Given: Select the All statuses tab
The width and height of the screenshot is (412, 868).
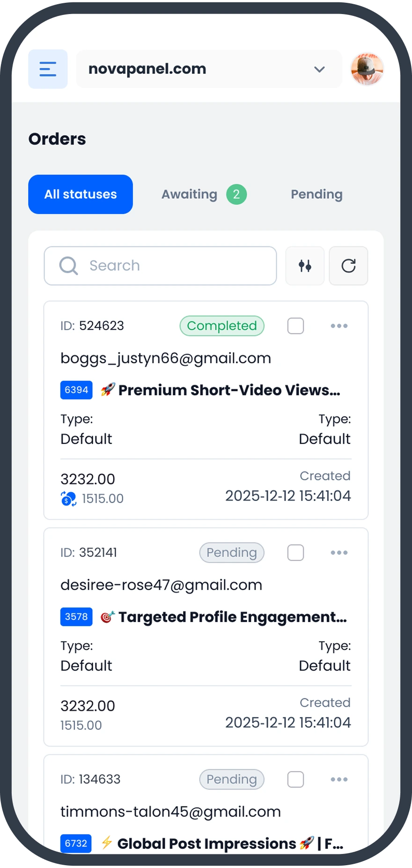Looking at the screenshot, I should [x=81, y=194].
